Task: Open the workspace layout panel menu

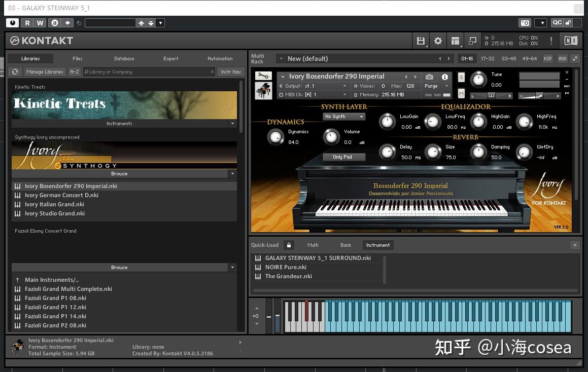Action: click(x=456, y=41)
